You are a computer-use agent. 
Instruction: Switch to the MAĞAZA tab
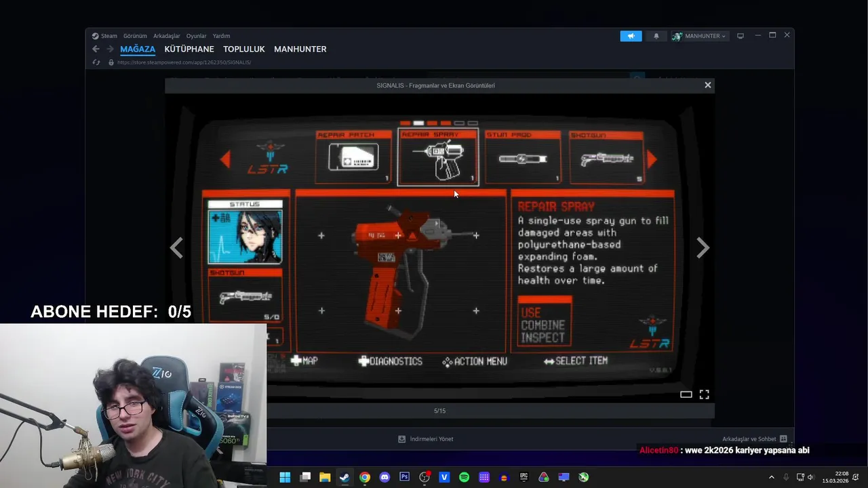click(138, 49)
